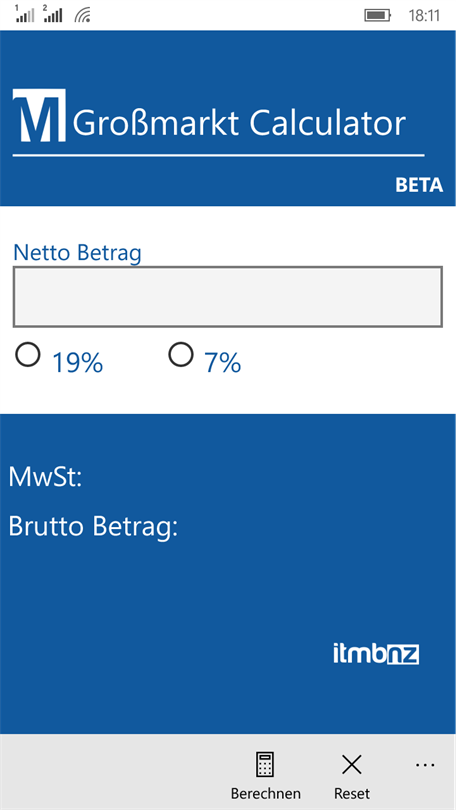Click the Berechnen label text
Image resolution: width=456 pixels, height=810 pixels.
click(265, 793)
